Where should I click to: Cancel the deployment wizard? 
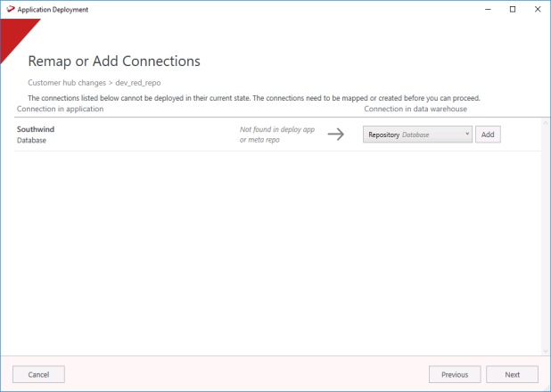[x=38, y=374]
